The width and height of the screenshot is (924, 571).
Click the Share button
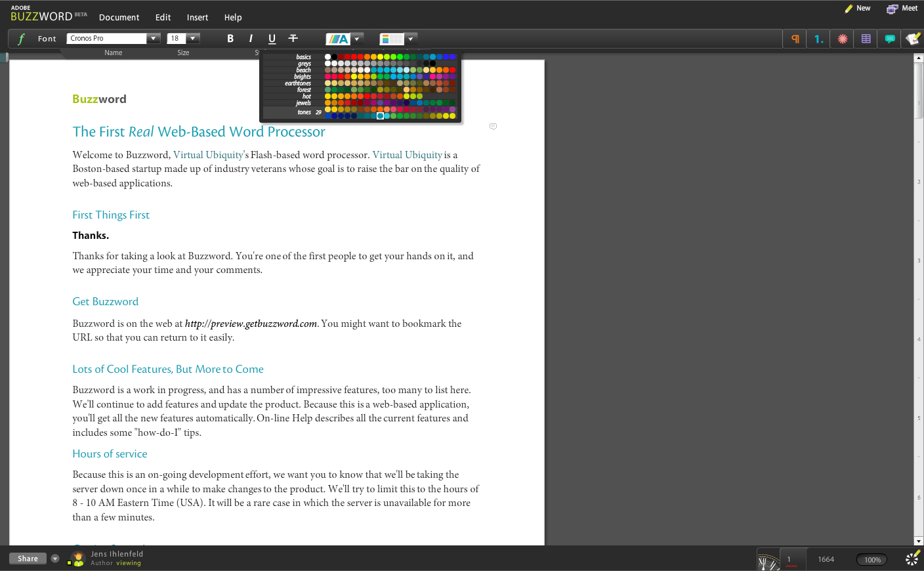[28, 559]
